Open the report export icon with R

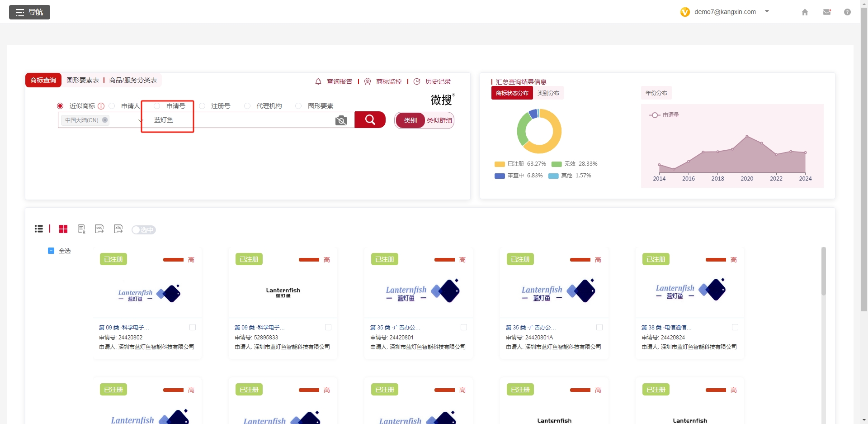point(81,229)
